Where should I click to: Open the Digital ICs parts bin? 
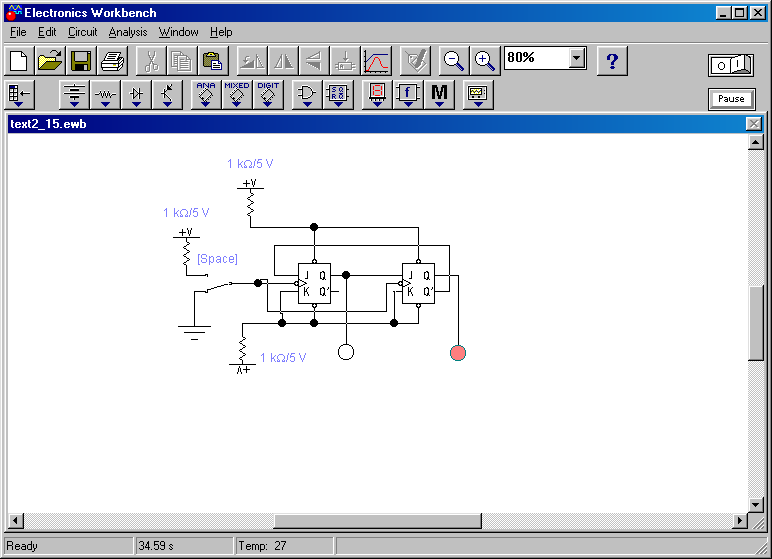pyautogui.click(x=268, y=95)
